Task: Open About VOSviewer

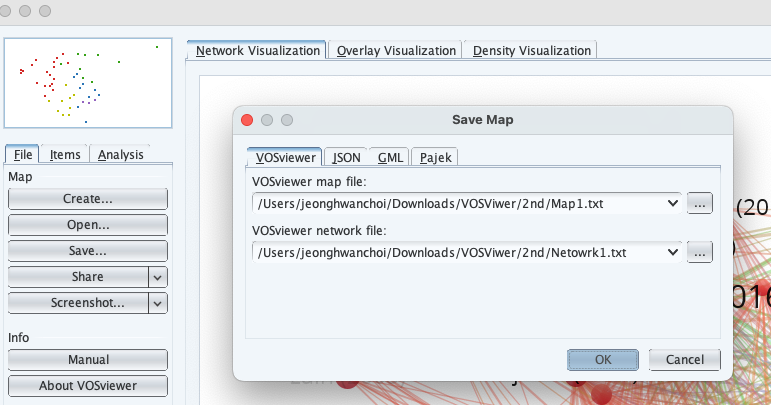Action: coord(88,386)
